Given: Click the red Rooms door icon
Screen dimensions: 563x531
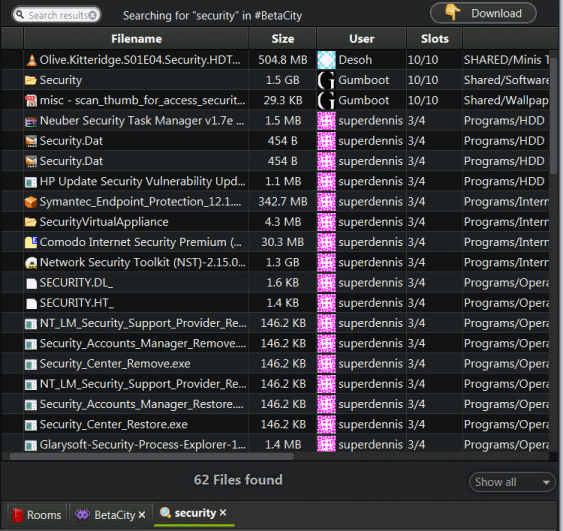Looking at the screenshot, I should click(18, 515).
